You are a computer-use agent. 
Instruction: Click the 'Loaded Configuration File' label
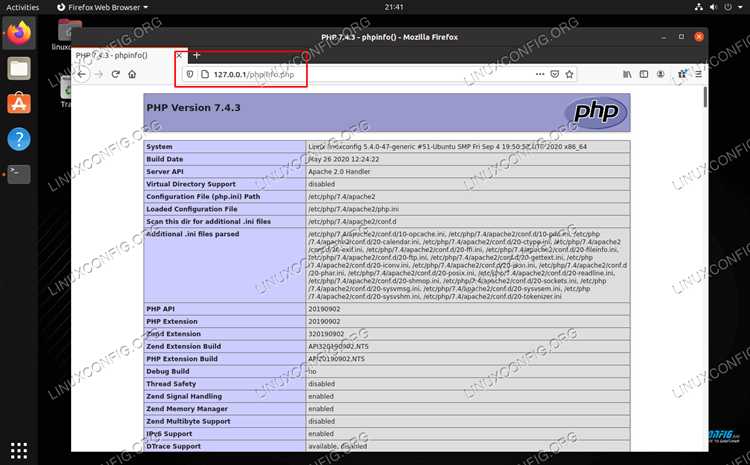(x=191, y=209)
